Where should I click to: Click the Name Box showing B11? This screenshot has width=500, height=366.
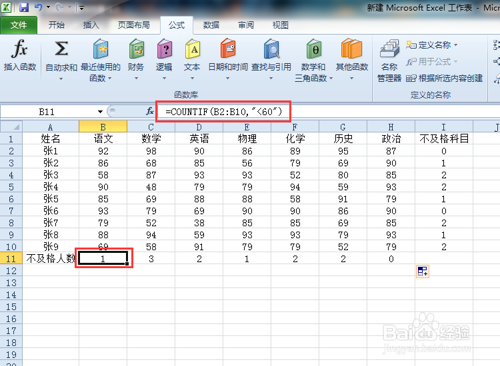(47, 112)
